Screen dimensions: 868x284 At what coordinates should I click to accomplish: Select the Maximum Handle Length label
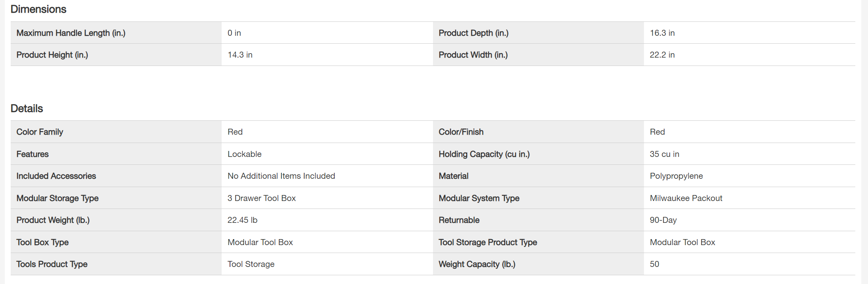71,33
